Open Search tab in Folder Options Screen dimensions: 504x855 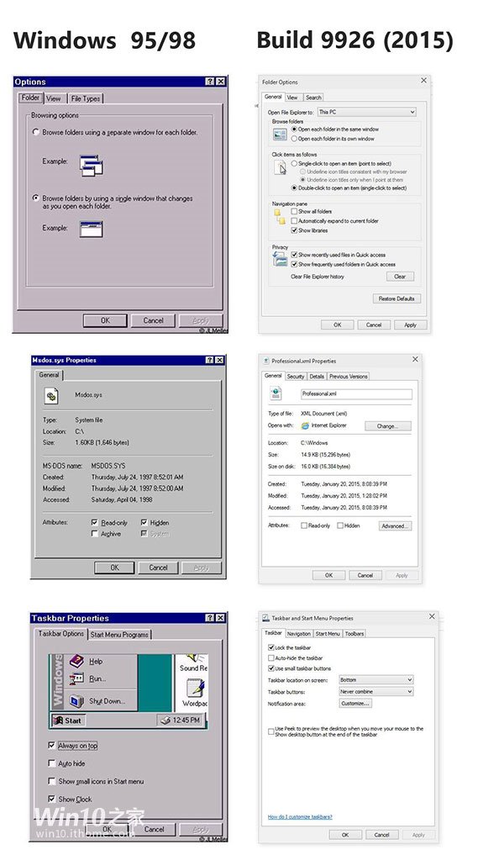click(313, 98)
